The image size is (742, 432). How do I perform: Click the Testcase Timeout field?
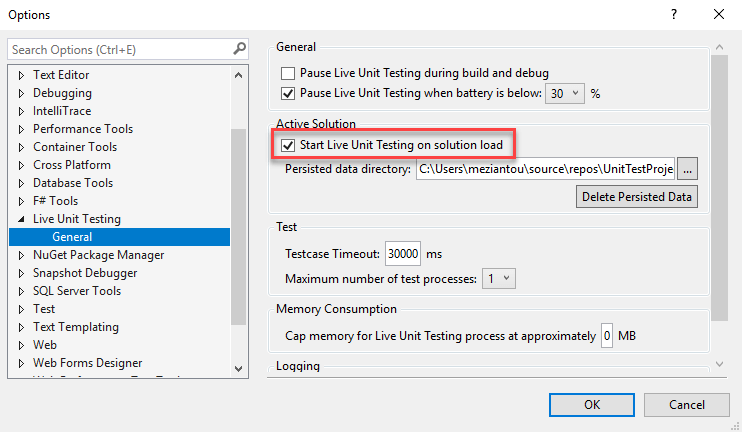(403, 254)
